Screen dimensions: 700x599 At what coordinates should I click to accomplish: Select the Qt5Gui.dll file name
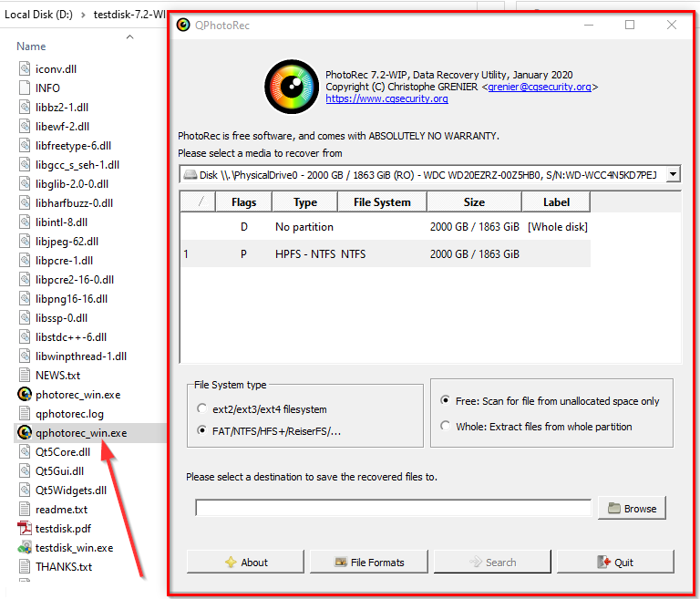[60, 470]
